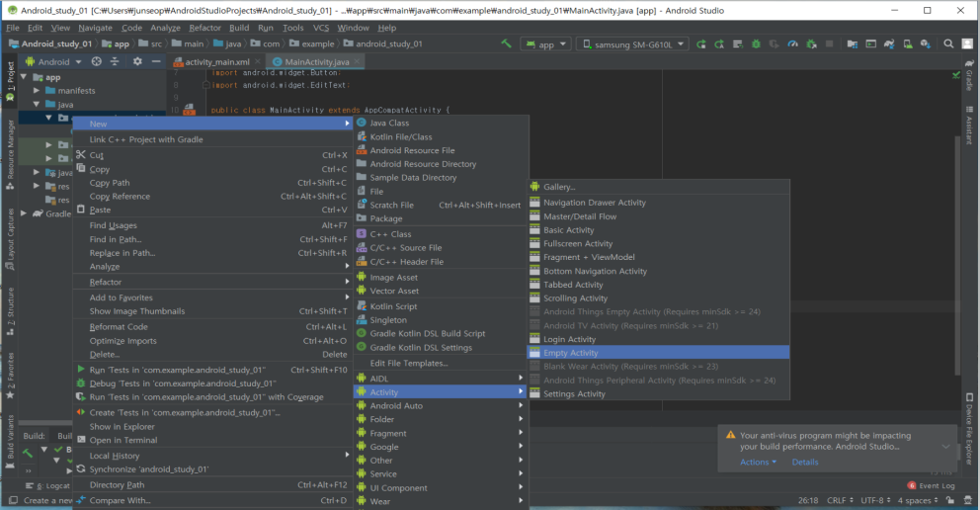
Task: Click Reformat Code in context menu
Action: tap(212, 327)
